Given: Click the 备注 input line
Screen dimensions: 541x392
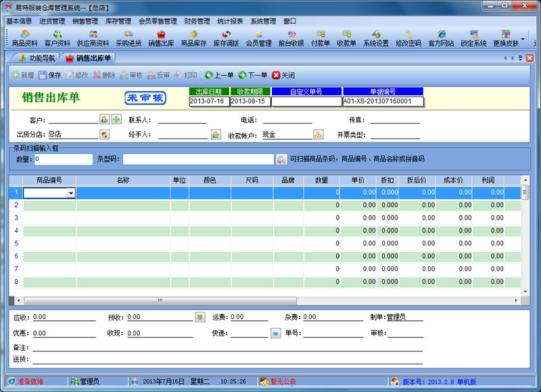Looking at the screenshot, I should 228,347.
